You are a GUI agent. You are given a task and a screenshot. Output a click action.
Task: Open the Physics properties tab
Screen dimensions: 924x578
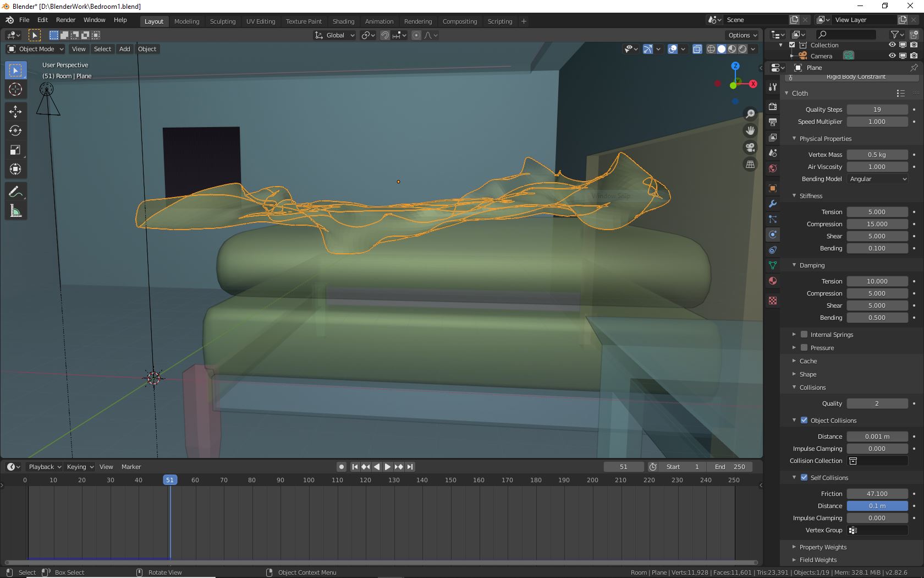(x=773, y=235)
